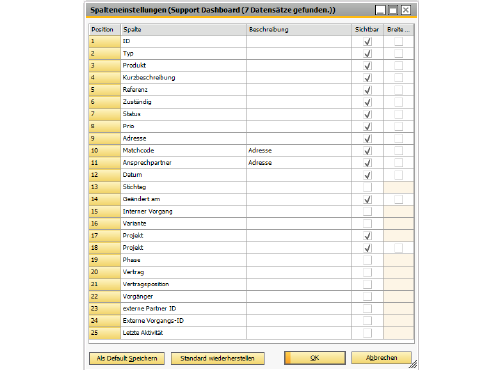Toggle Sichtbar checkbox for Adresse row

point(367,139)
